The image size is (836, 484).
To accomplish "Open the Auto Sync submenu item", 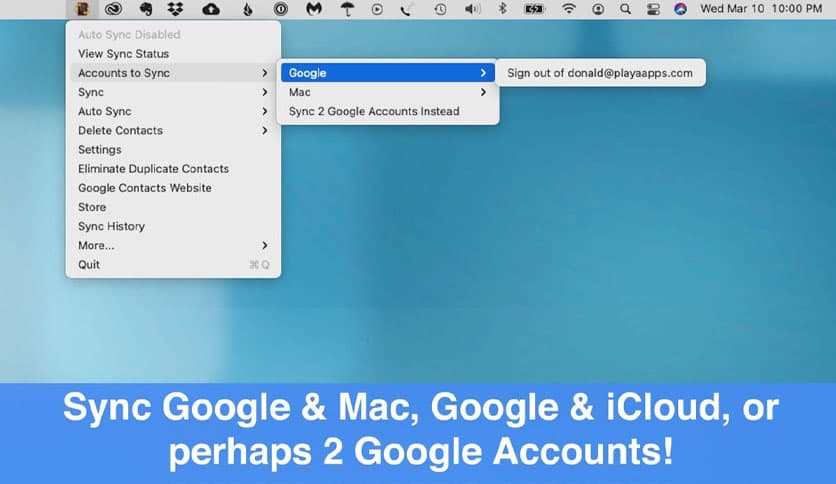I will point(173,111).
